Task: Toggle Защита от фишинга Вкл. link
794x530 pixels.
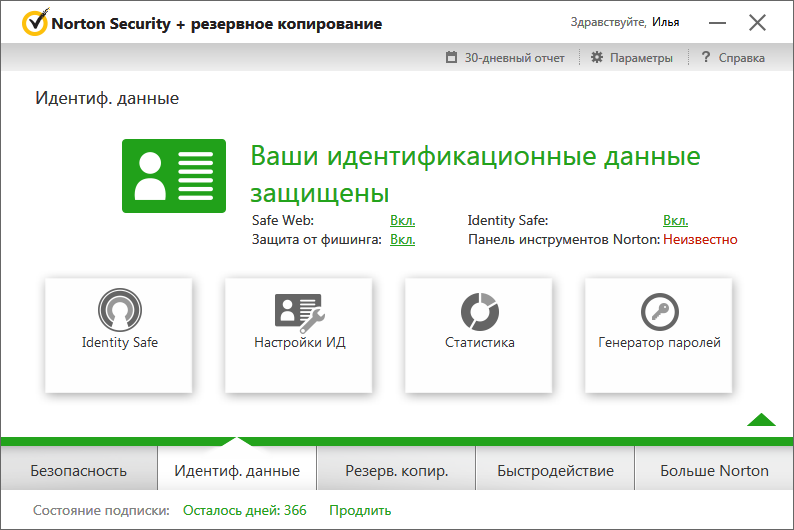Action: tap(403, 239)
